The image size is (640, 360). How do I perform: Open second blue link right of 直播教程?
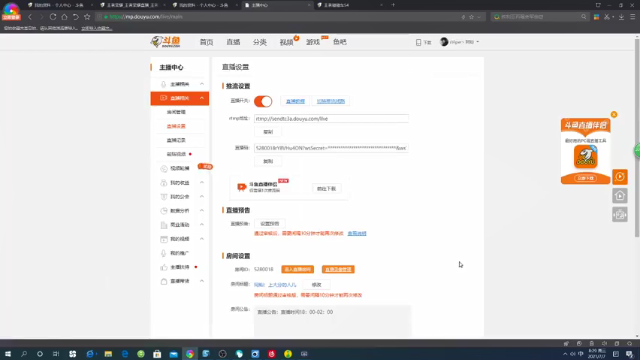click(331, 101)
